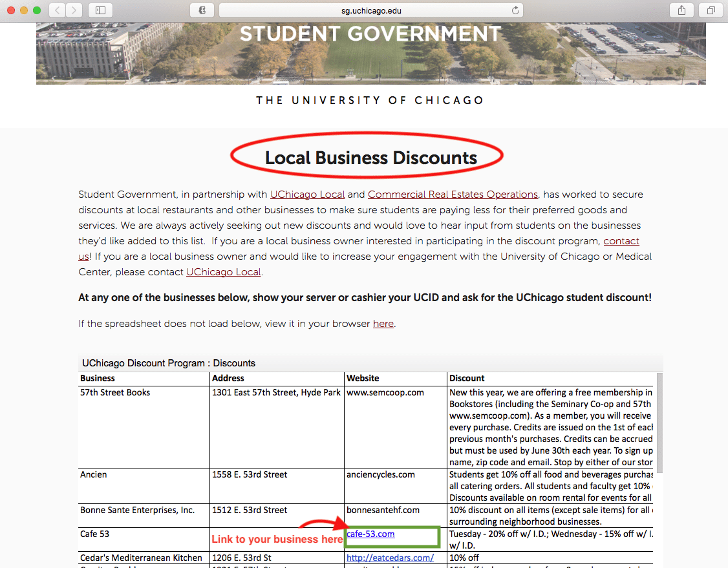Viewport: 728px width, 568px height.
Task: Open the Share menu
Action: click(x=681, y=10)
